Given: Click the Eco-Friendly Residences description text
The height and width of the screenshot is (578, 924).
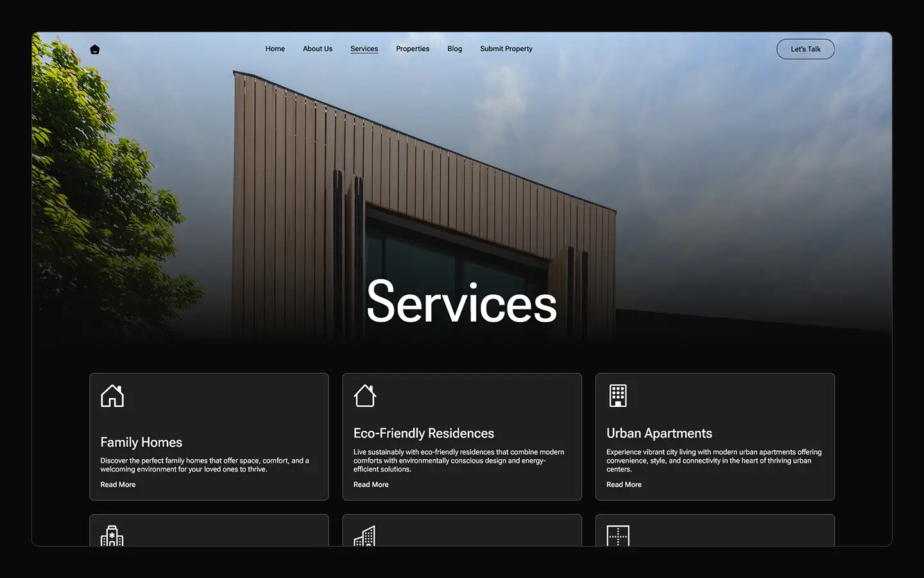Looking at the screenshot, I should pos(459,460).
